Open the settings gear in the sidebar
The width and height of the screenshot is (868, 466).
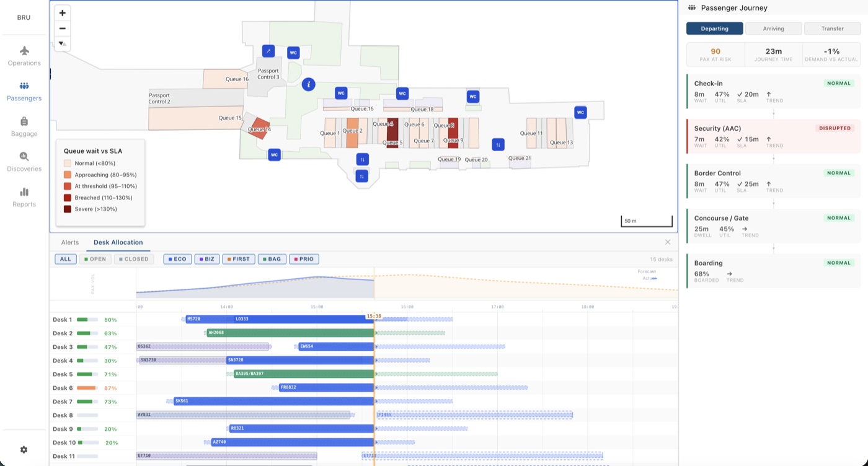tap(24, 449)
